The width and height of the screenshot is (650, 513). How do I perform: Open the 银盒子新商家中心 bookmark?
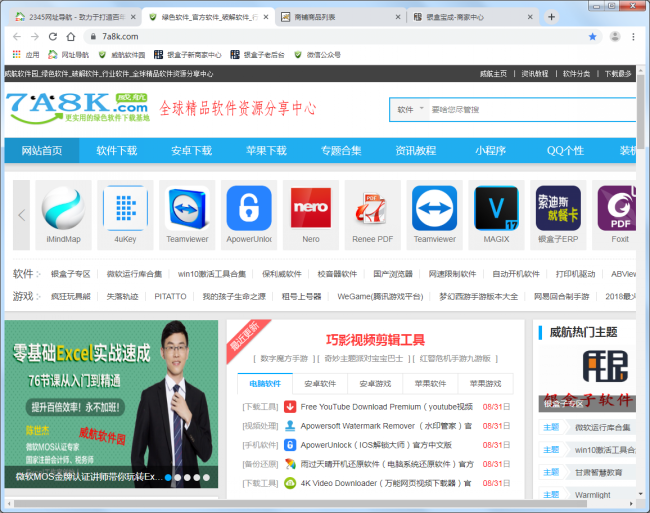(x=188, y=54)
